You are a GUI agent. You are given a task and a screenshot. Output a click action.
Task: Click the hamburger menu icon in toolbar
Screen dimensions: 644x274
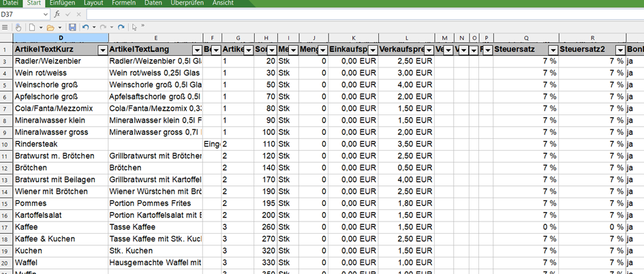pyautogui.click(x=5, y=27)
